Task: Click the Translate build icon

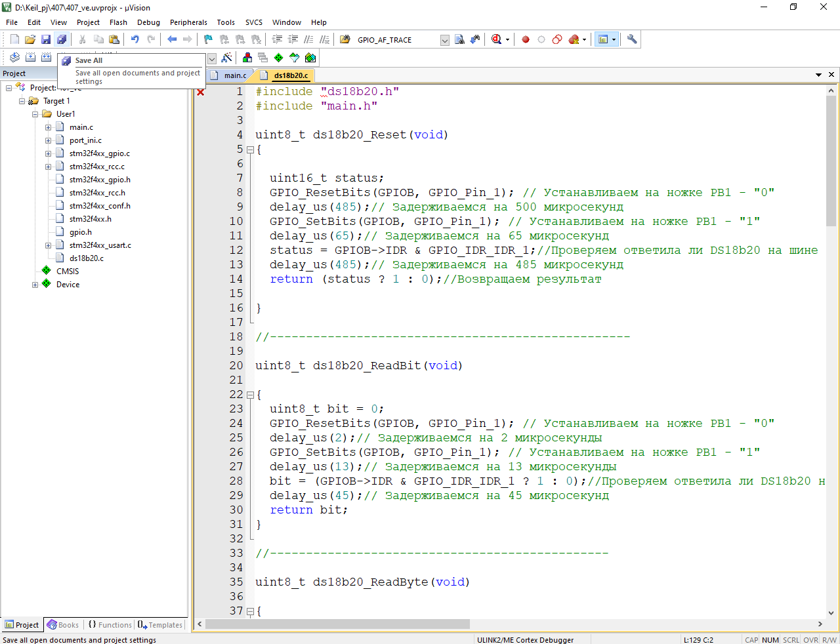Action: click(14, 58)
